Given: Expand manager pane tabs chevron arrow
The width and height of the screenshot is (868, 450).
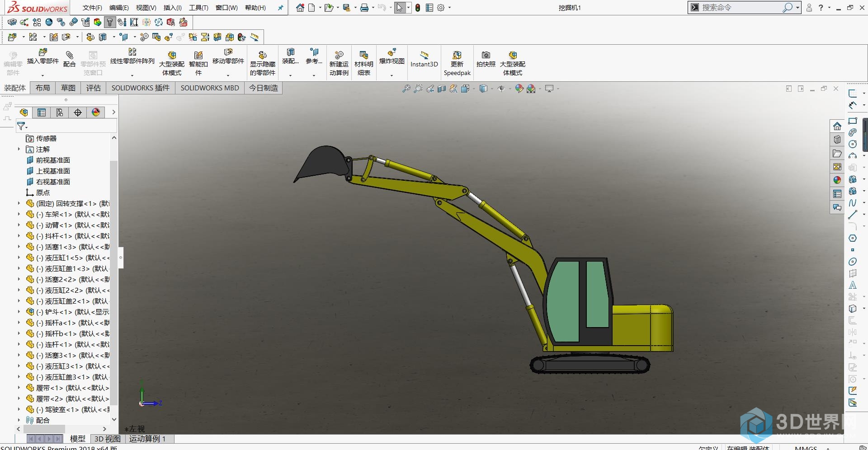Looking at the screenshot, I should click(113, 112).
